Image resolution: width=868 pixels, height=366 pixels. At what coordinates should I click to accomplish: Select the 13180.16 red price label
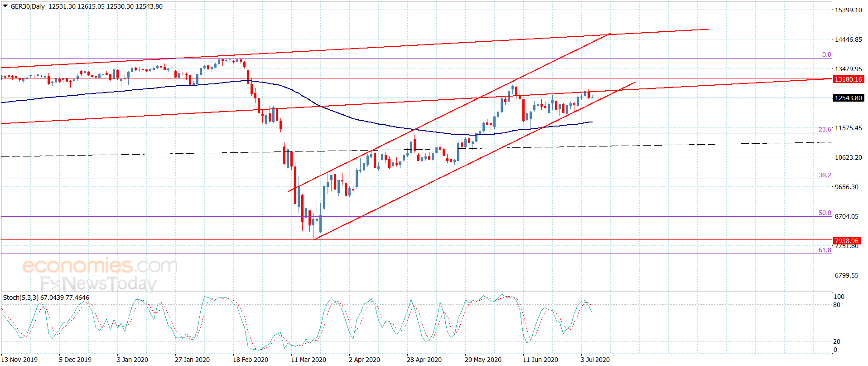pyautogui.click(x=849, y=79)
